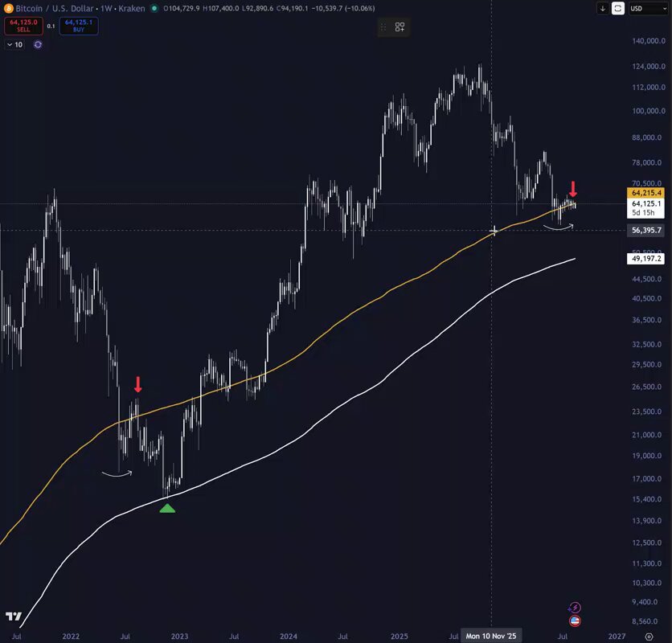
Task: Click the 64,125.1 current price label
Action: pyautogui.click(x=645, y=203)
